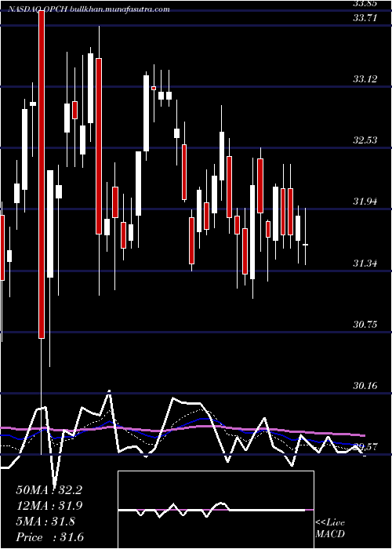Click the 50MA : 32.2 readout
The width and height of the screenshot is (392, 549).
tap(49, 490)
